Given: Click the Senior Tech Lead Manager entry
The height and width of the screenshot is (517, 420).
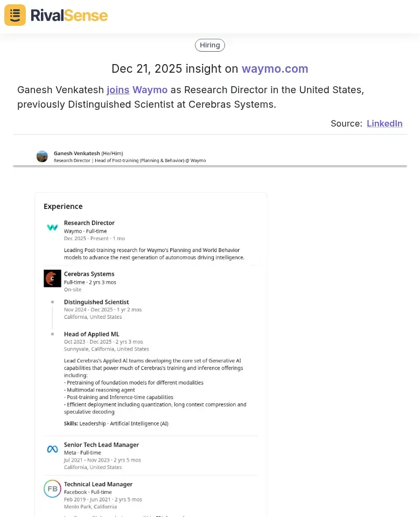Looking at the screenshot, I should point(102,444).
